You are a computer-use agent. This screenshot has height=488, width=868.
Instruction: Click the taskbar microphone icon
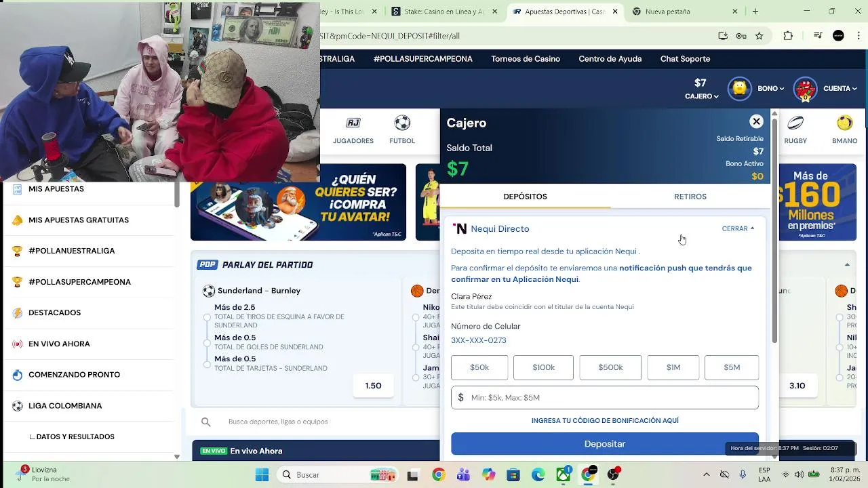coord(743,475)
